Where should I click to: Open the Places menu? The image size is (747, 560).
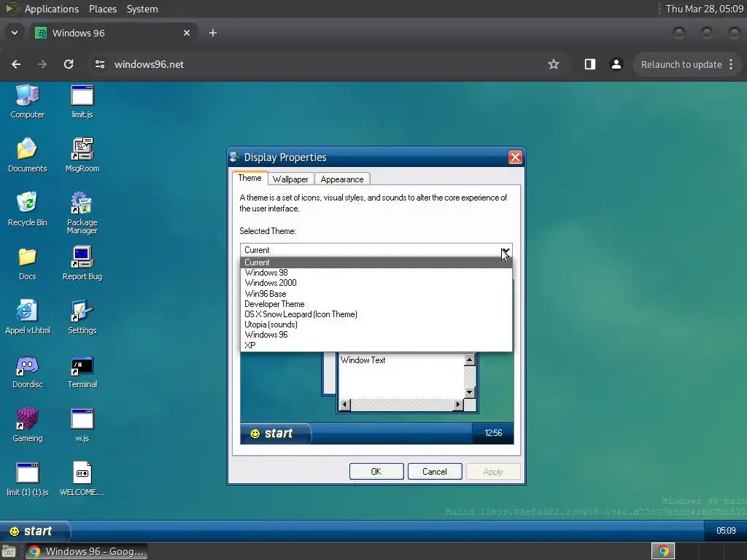(102, 9)
